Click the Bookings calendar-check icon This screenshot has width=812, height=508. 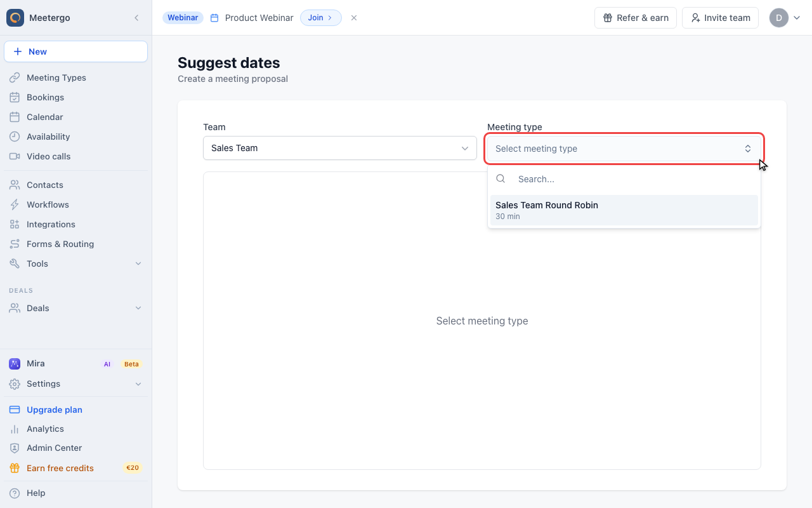click(x=15, y=97)
